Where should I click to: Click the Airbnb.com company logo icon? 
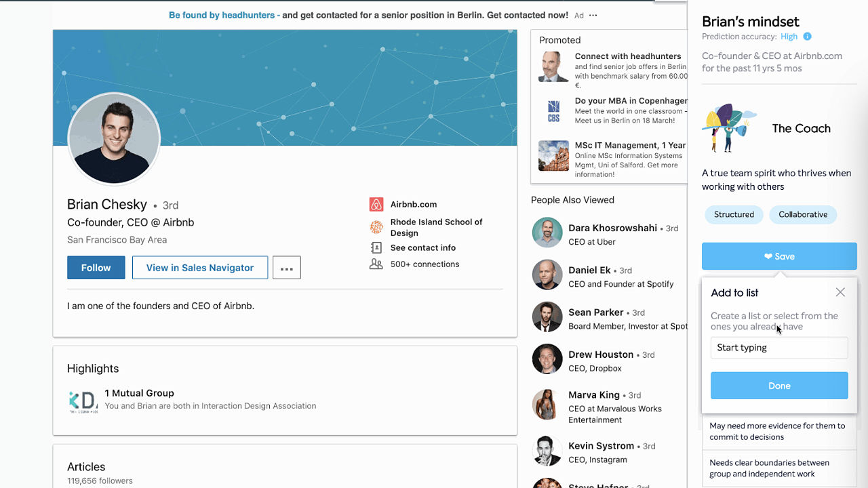tap(376, 204)
